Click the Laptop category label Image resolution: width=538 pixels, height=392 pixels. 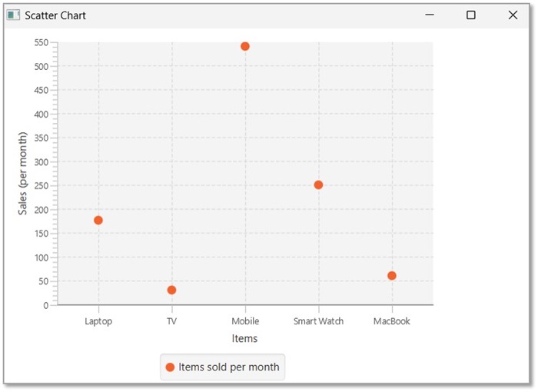98,321
